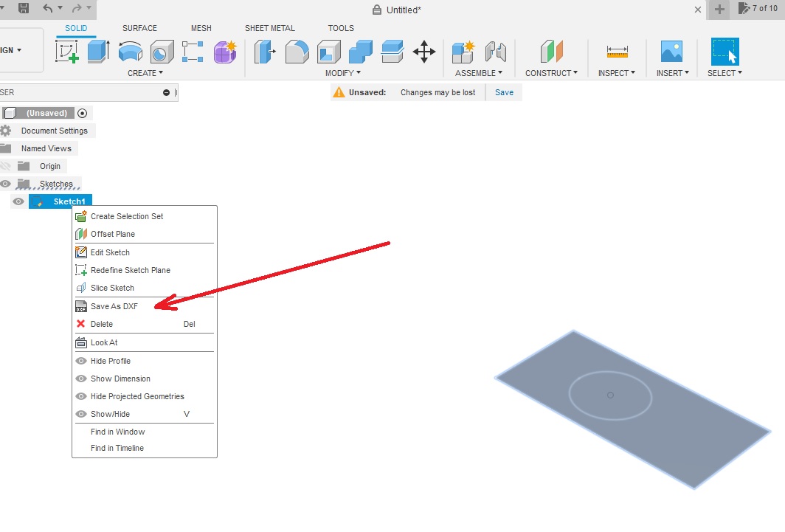Hide the Sketches folder with eye icon
Image resolution: width=785 pixels, height=532 pixels.
(6, 184)
